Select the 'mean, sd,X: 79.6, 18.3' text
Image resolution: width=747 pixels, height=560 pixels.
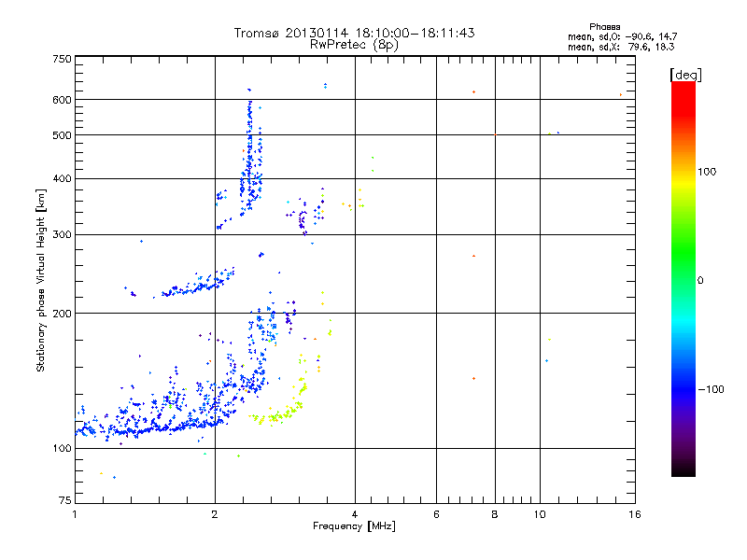tap(621, 47)
